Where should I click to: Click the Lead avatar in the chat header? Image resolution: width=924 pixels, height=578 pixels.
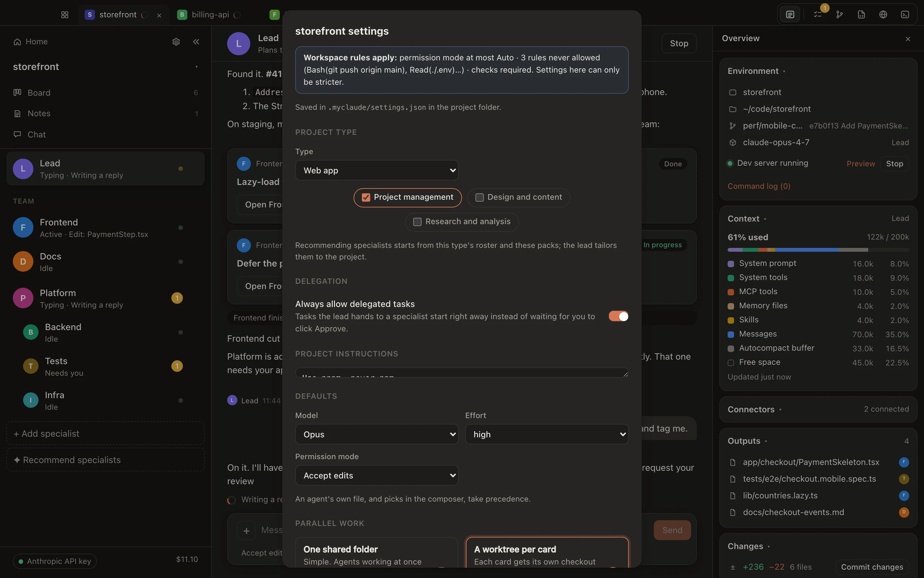[239, 44]
